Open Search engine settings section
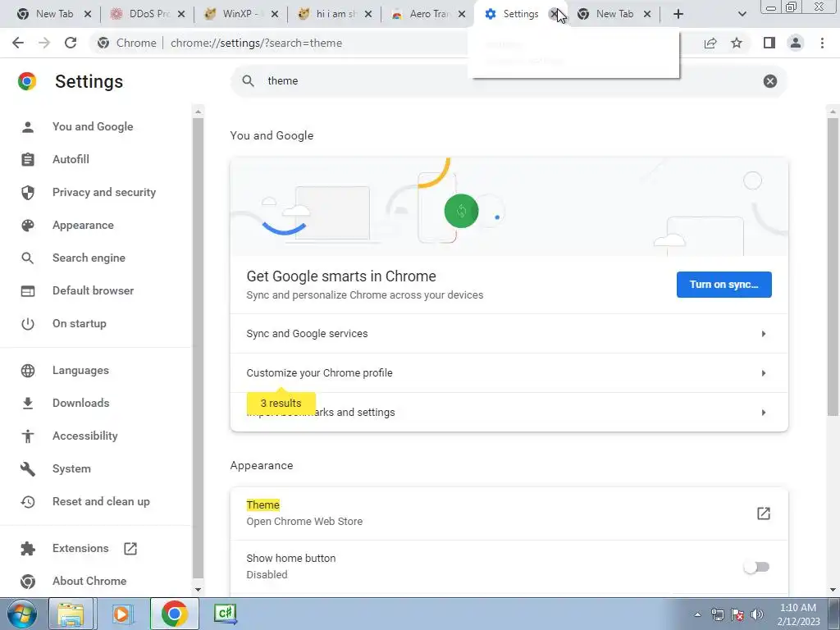Screen dimensions: 840x630 pos(89,258)
